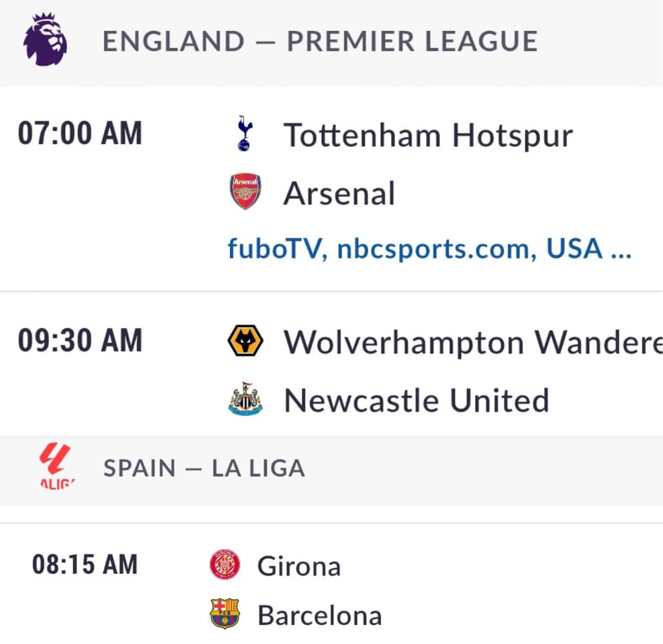Select the Newcastle United team name

[x=417, y=400]
